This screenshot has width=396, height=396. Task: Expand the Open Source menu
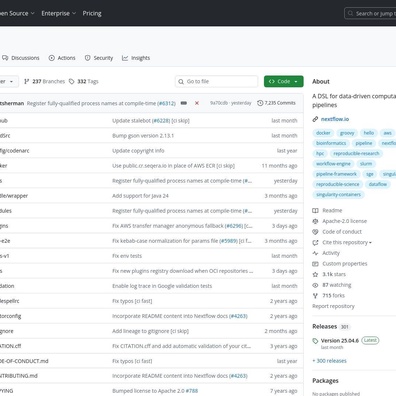coord(17,13)
